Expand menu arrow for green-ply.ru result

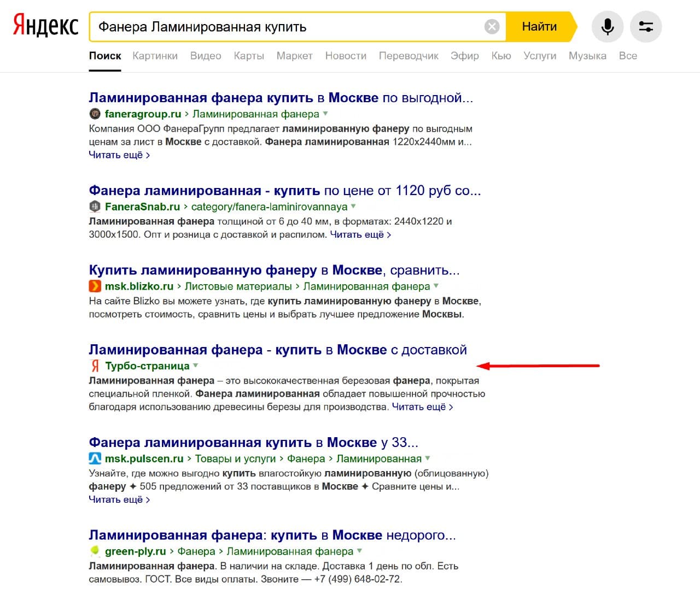click(359, 551)
